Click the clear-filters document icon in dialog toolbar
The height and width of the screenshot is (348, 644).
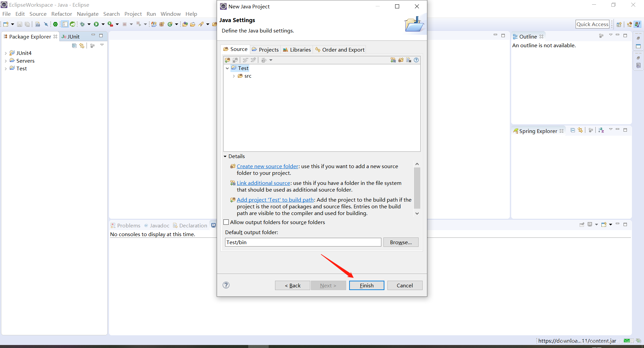409,60
